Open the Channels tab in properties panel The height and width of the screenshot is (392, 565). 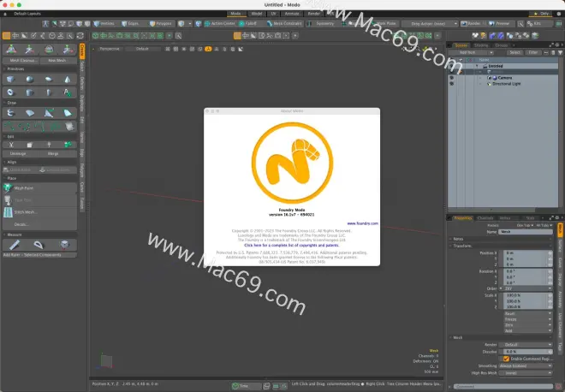click(x=482, y=217)
